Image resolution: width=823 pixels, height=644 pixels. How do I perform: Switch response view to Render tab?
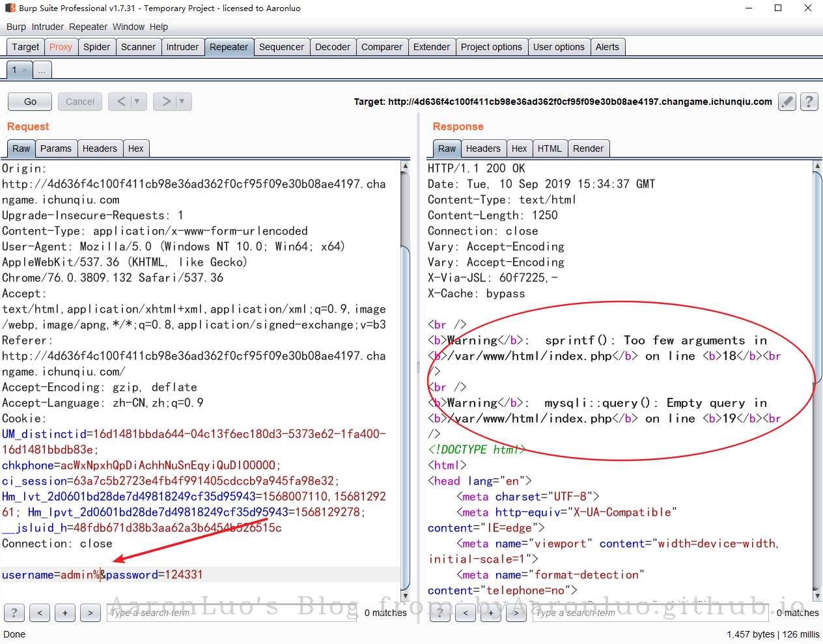pyautogui.click(x=588, y=148)
